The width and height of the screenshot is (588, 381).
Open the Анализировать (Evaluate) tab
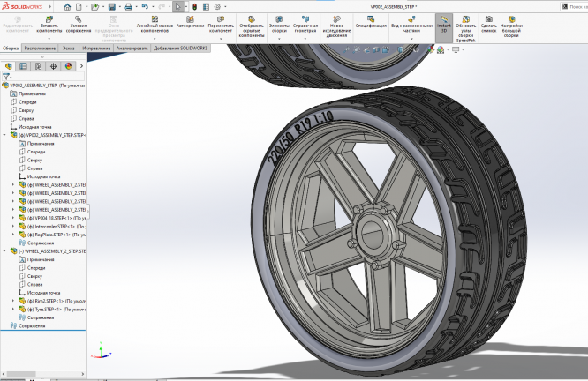click(x=132, y=47)
